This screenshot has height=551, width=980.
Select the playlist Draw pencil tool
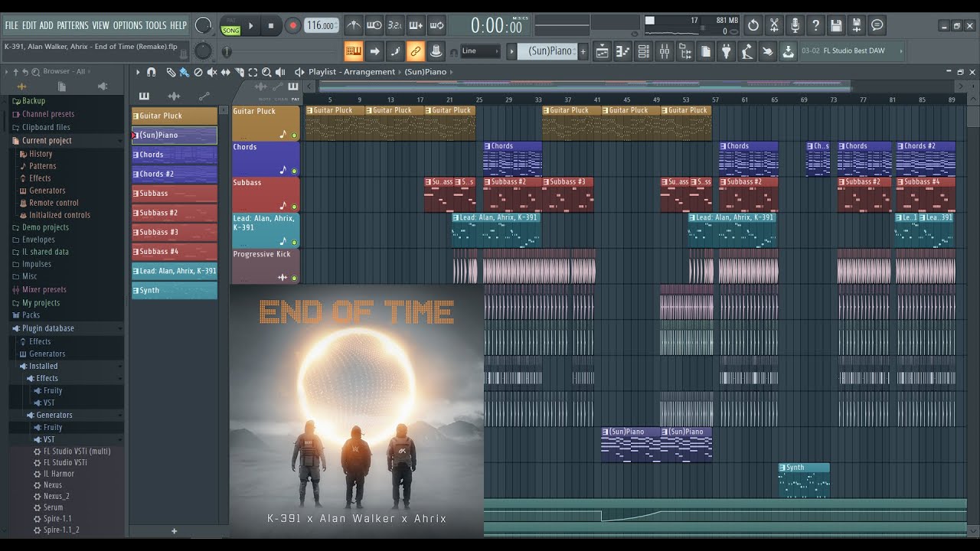(171, 72)
